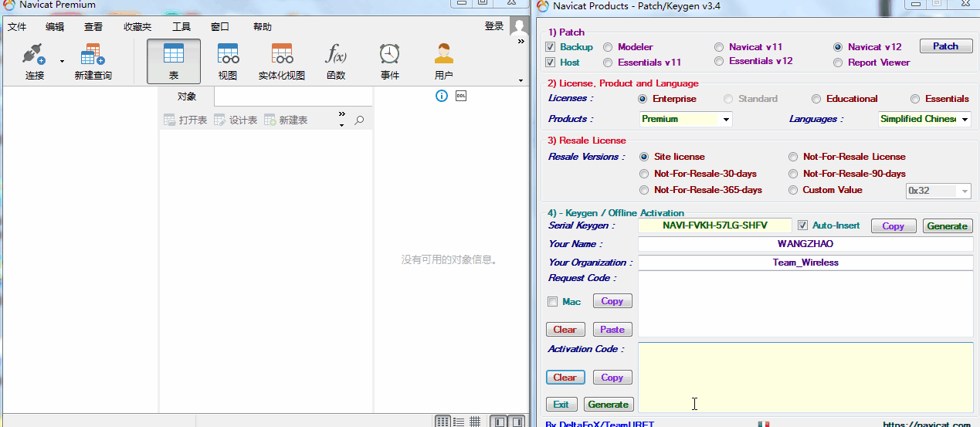This screenshot has width=980, height=427.
Task: Toggle the right pane layout icon
Action: [517, 422]
